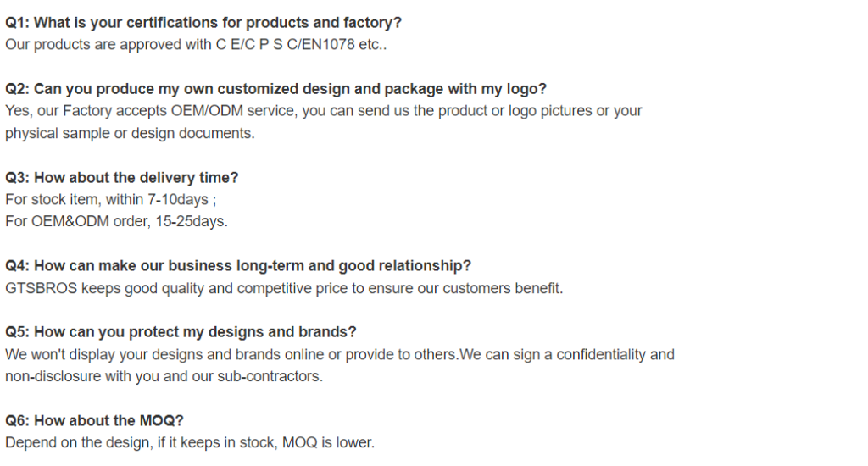
Task: Click the Q5 protect designs and brands heading
Action: pos(181,332)
